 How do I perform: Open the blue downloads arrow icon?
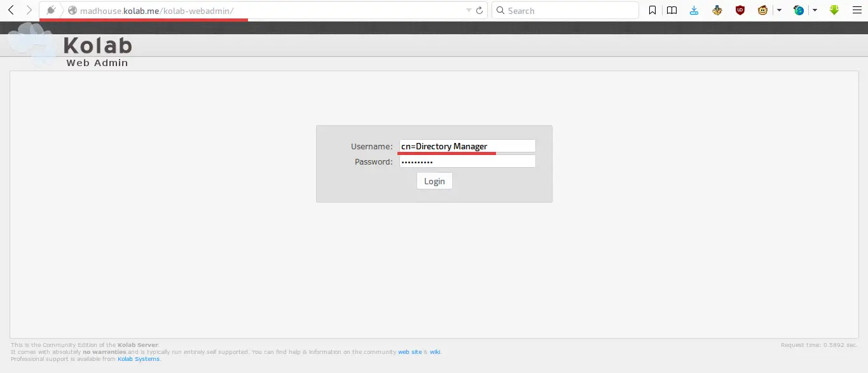coord(694,10)
